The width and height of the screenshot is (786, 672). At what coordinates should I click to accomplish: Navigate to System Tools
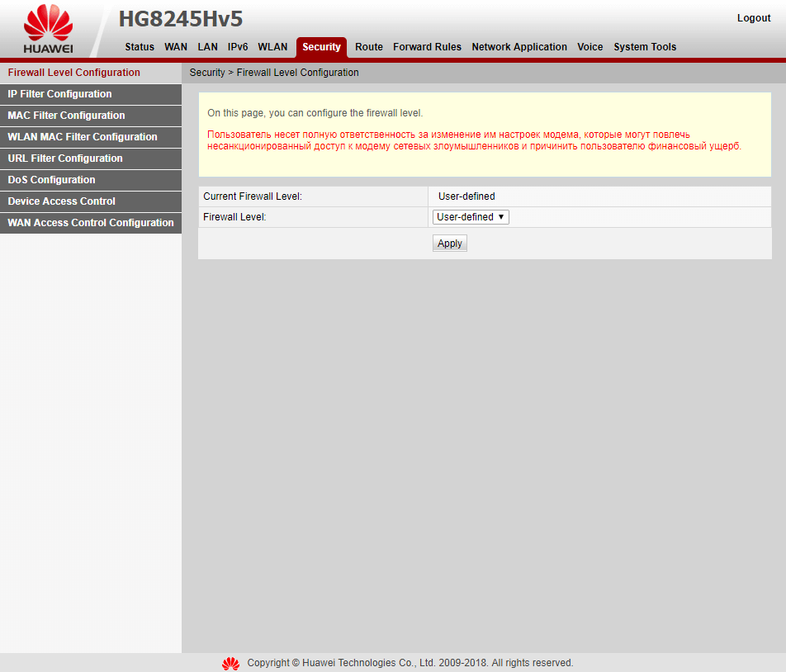coord(645,47)
